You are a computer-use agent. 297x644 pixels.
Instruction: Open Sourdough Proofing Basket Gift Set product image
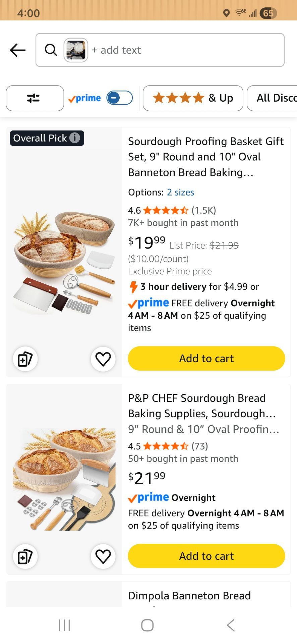click(64, 263)
